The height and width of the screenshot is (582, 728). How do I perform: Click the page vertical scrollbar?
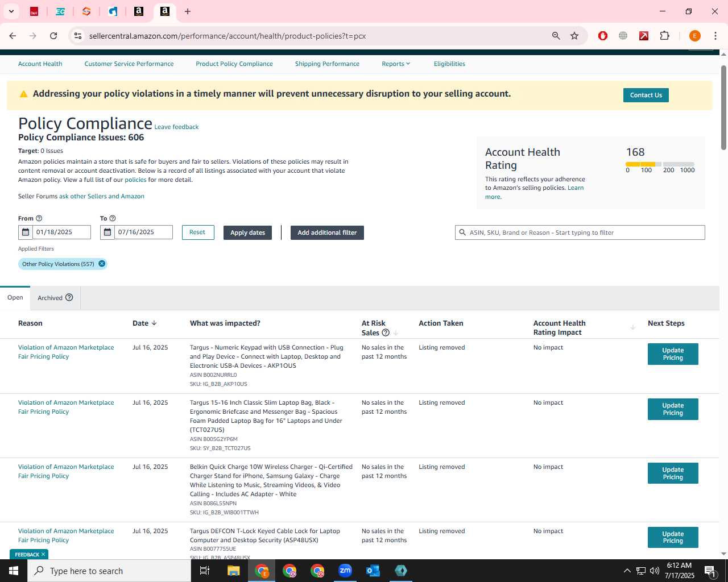[723, 108]
